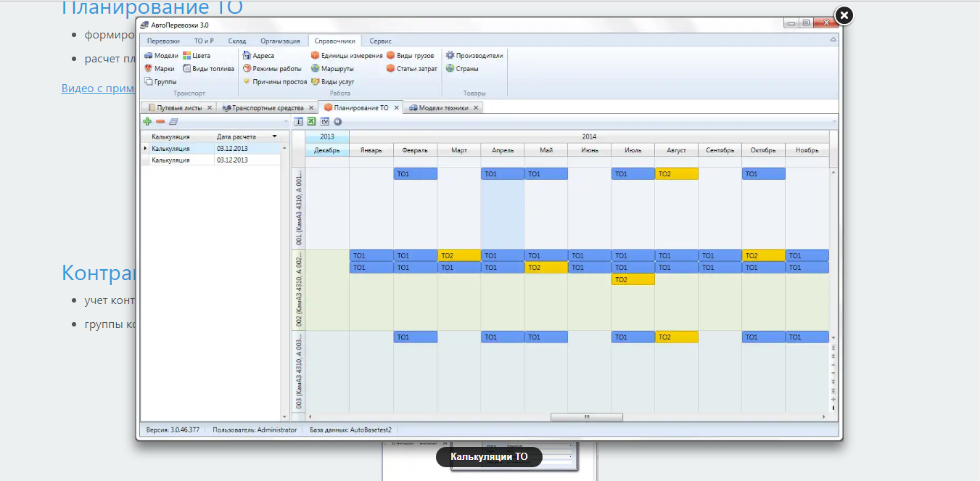The height and width of the screenshot is (481, 980).
Task: Delete calculation with red minus icon
Action: coord(160,121)
